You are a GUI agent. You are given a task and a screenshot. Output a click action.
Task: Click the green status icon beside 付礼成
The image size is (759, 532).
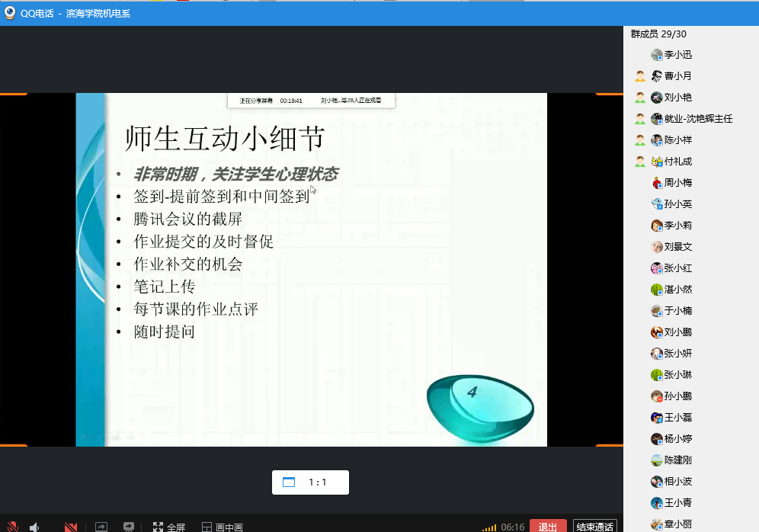click(640, 162)
